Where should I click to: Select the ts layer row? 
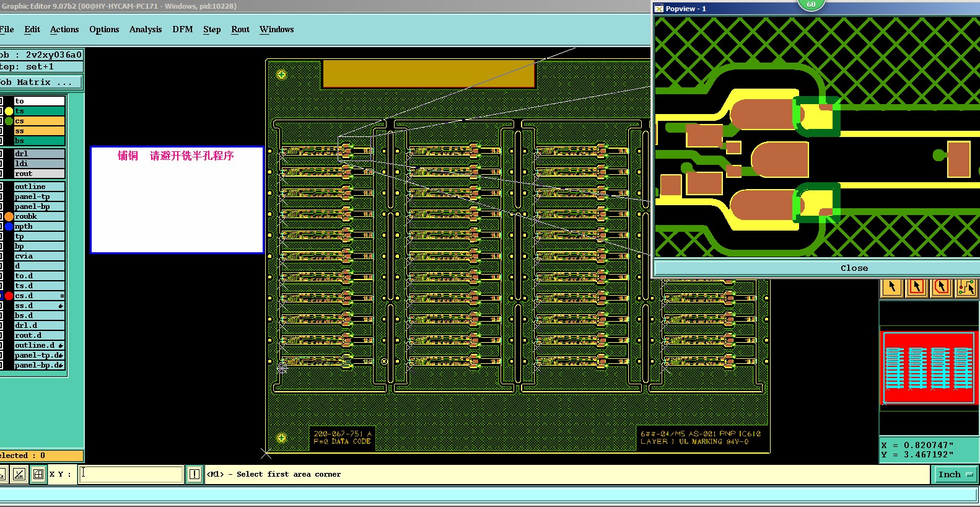39,111
